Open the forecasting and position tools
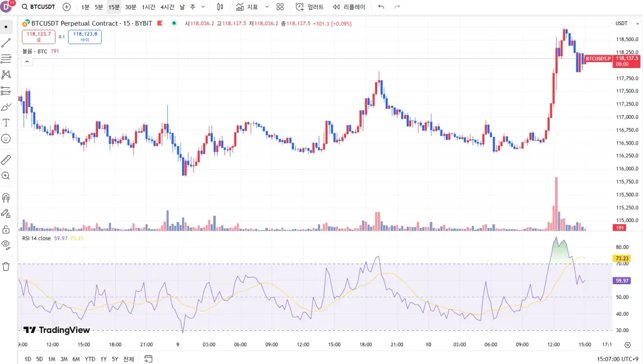 [6, 90]
